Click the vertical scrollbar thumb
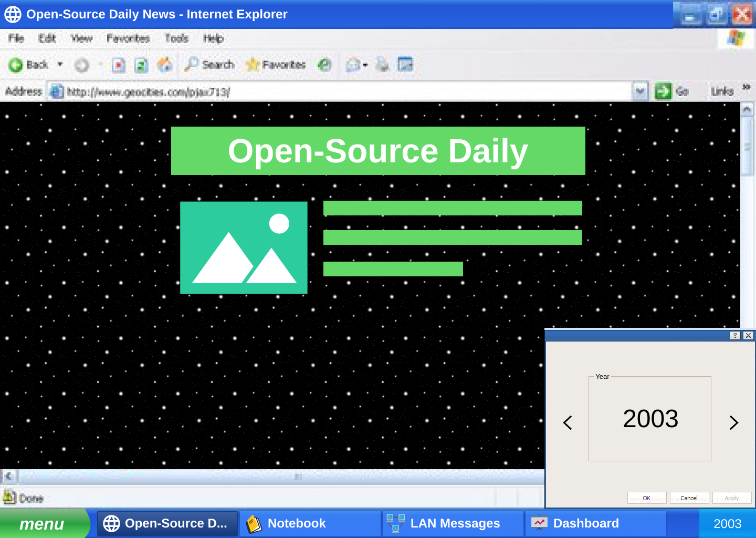 pyautogui.click(x=747, y=146)
